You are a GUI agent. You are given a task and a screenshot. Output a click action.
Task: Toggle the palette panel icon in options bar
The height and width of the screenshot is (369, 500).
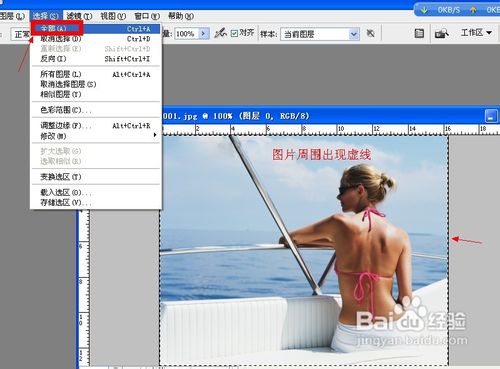pyautogui.click(x=419, y=33)
